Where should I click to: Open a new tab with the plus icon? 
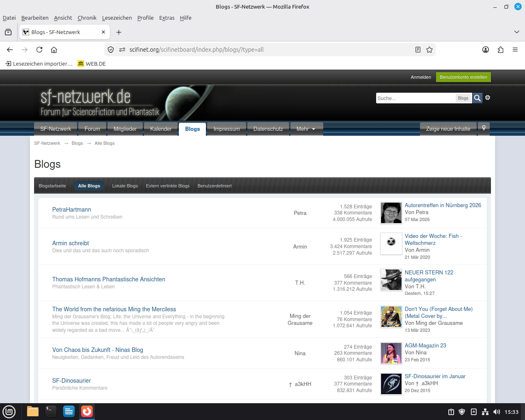pos(119,32)
